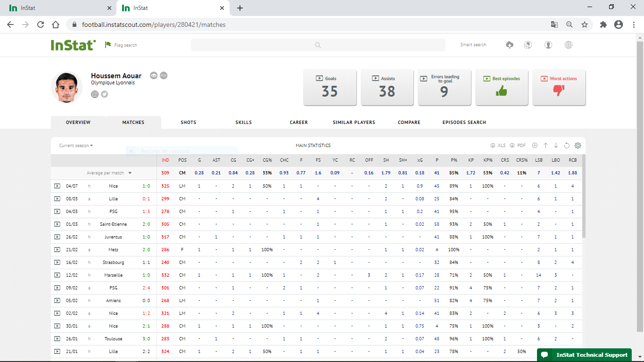
Task: Open the Best episodes card
Action: click(x=502, y=87)
